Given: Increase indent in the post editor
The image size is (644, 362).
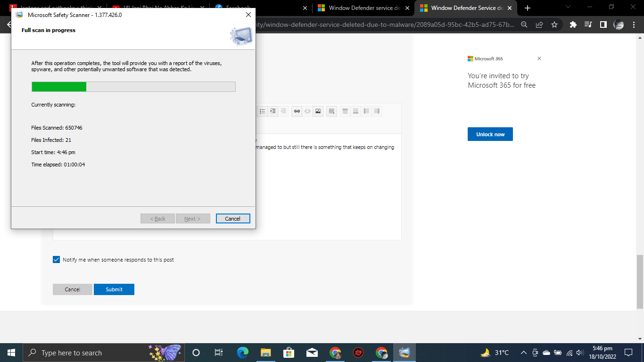Looking at the screenshot, I should point(273,111).
